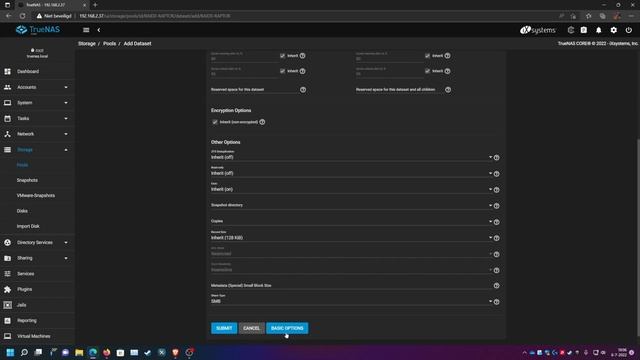640x360 pixels.
Task: Click the TrueNAS logo
Action: click(x=38, y=30)
